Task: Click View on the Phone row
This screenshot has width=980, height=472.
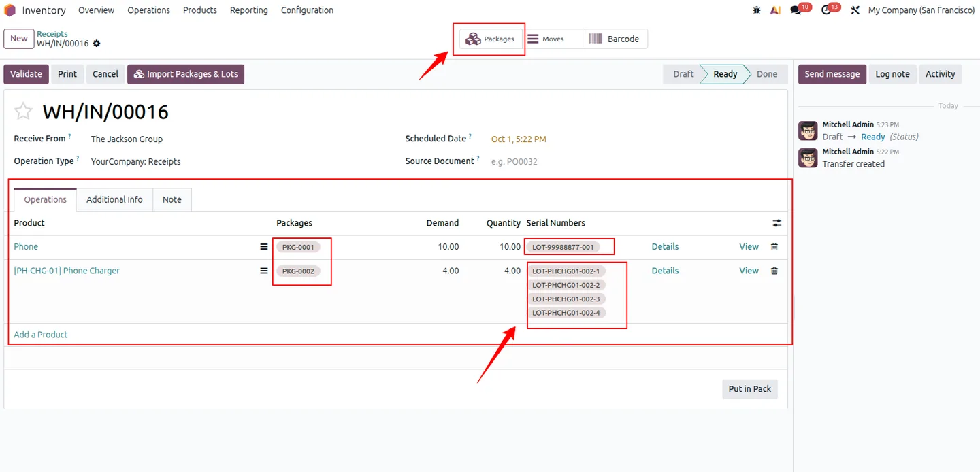Action: click(x=749, y=247)
